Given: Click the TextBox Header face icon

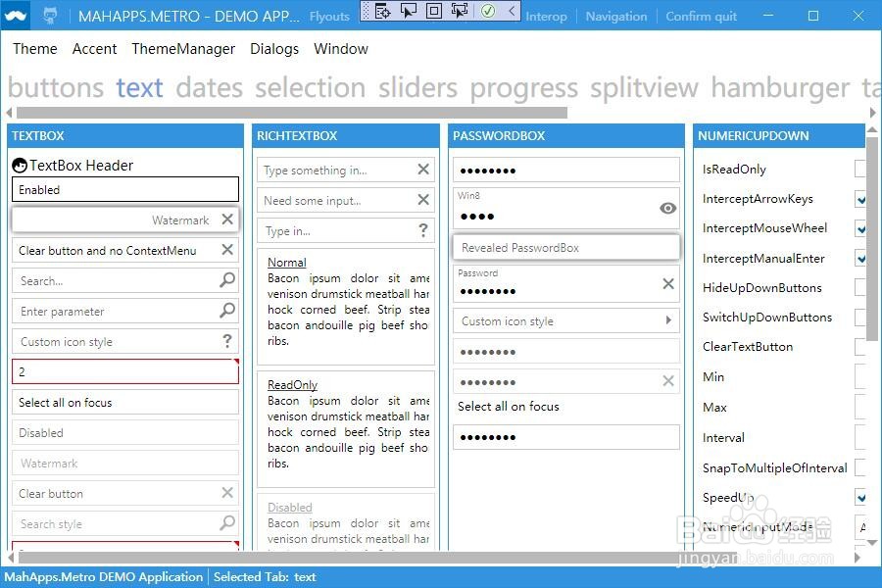Looking at the screenshot, I should click(x=20, y=166).
